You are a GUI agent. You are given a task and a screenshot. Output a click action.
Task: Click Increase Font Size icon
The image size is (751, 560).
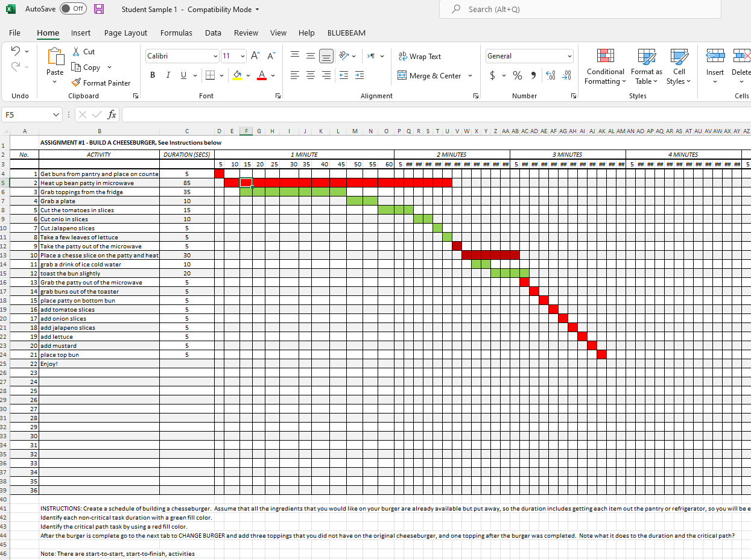pos(255,56)
